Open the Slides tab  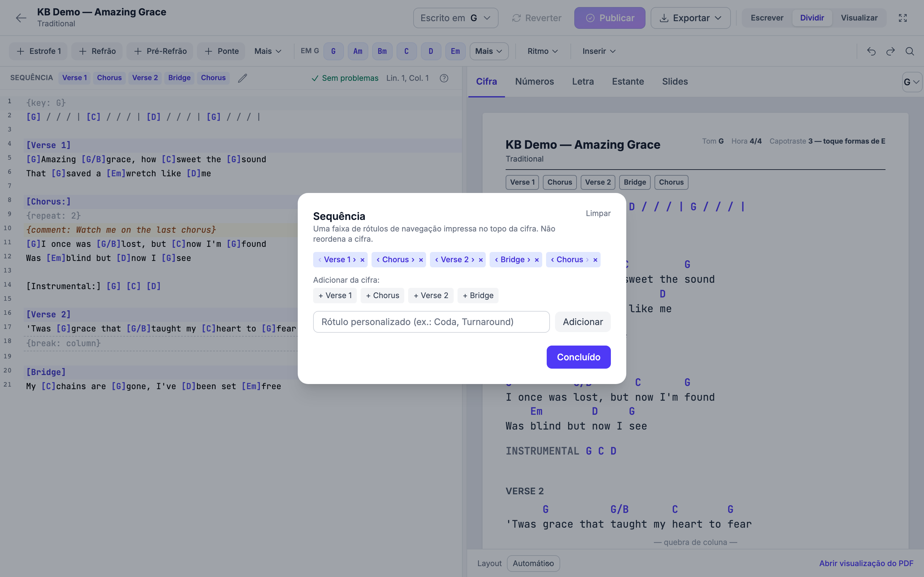(675, 81)
